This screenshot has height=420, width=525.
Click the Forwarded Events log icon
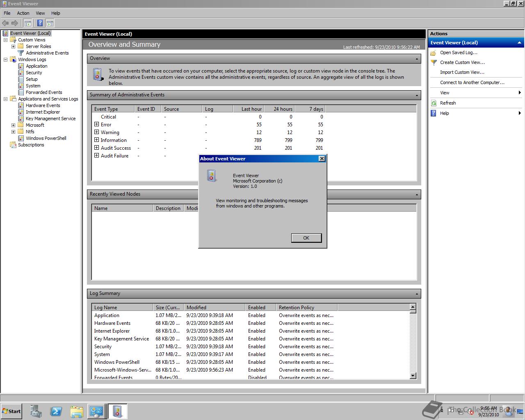[x=21, y=92]
